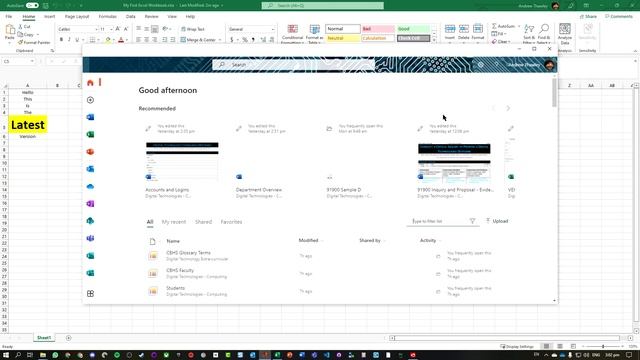
Task: Click the Office app search box
Action: point(293,65)
